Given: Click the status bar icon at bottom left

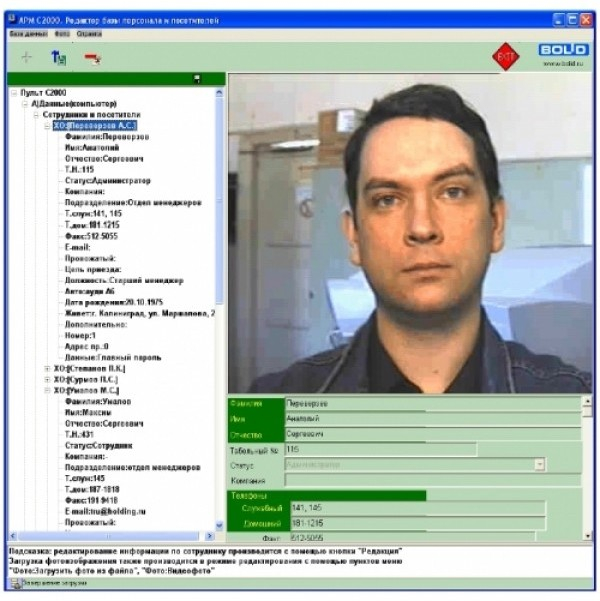Looking at the screenshot, I should 15,582.
